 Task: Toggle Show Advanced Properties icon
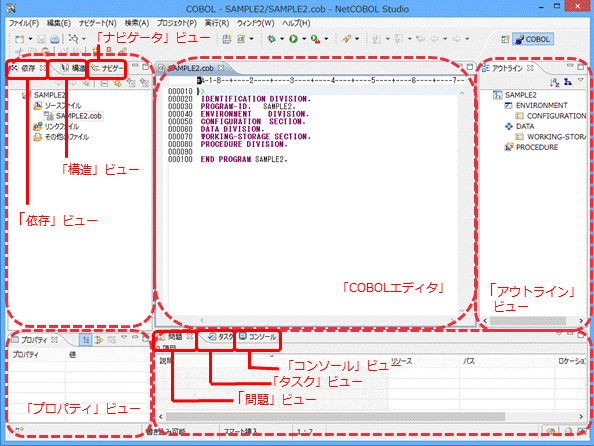click(99, 340)
